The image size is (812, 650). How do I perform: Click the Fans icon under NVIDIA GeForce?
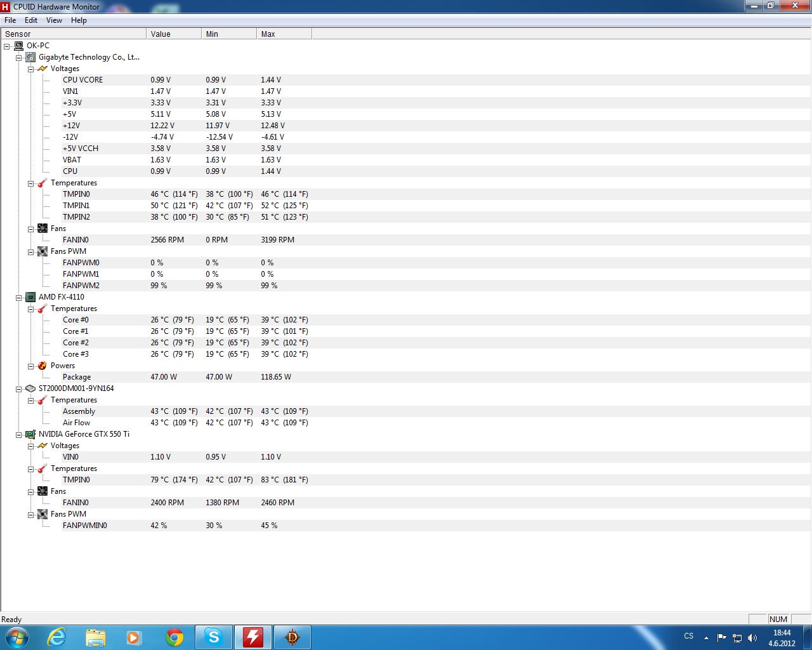click(43, 491)
